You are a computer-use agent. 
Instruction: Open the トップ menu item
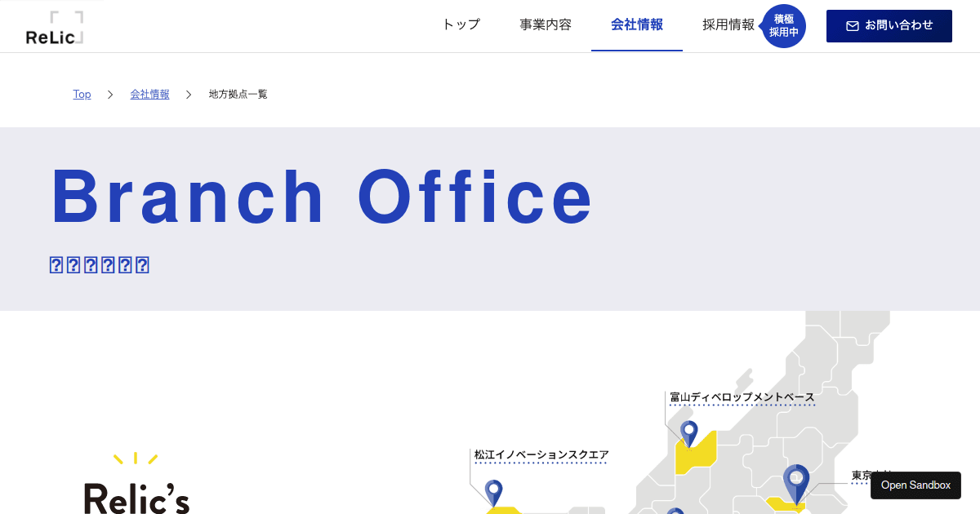pyautogui.click(x=461, y=24)
